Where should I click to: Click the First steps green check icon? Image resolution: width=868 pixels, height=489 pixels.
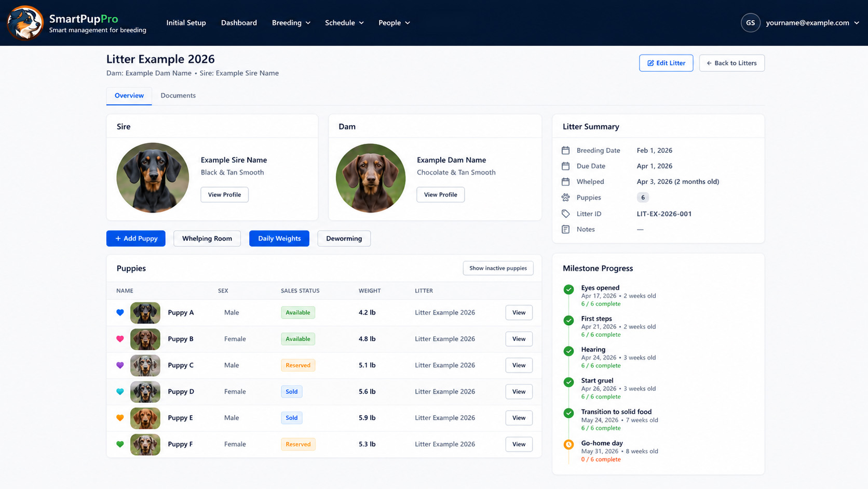pyautogui.click(x=568, y=320)
